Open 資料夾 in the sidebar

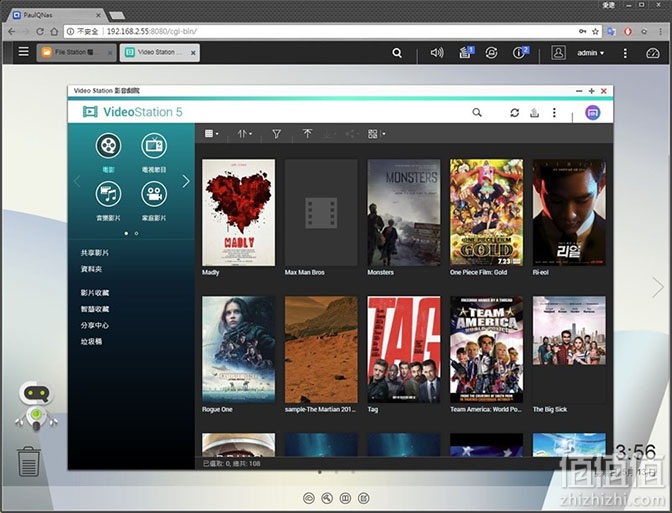coord(91,269)
